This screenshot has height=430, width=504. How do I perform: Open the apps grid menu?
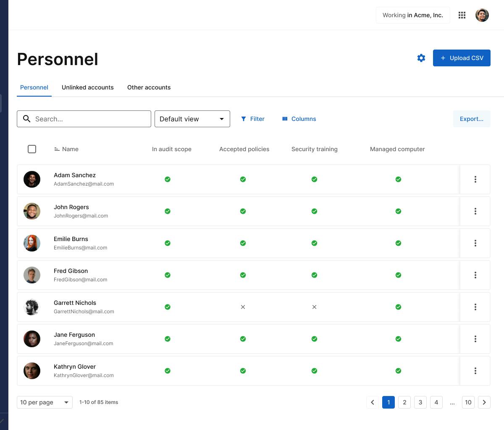(462, 15)
